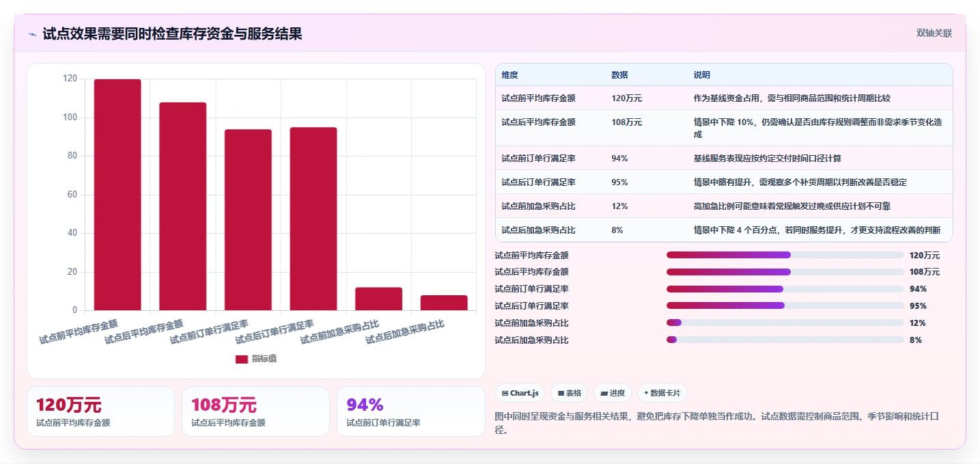
Task: Open the 108万元 stat card
Action: [x=255, y=411]
